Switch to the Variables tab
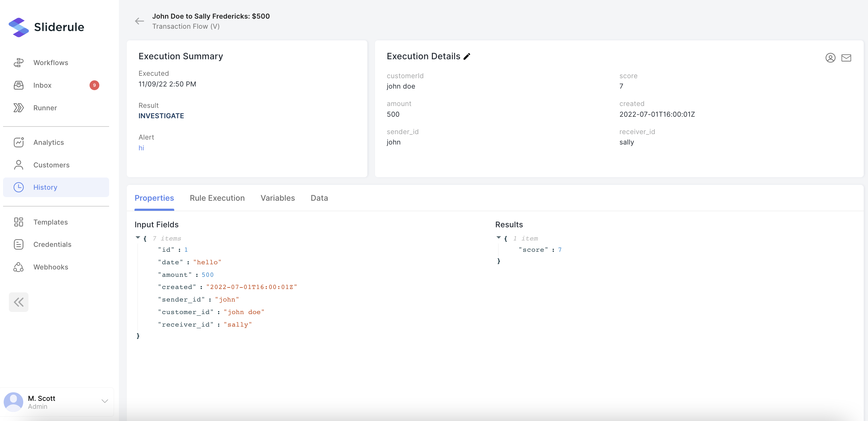868x421 pixels. tap(277, 198)
